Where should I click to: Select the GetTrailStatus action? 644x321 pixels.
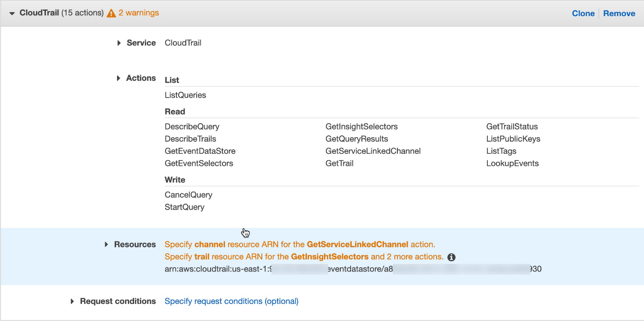[513, 126]
